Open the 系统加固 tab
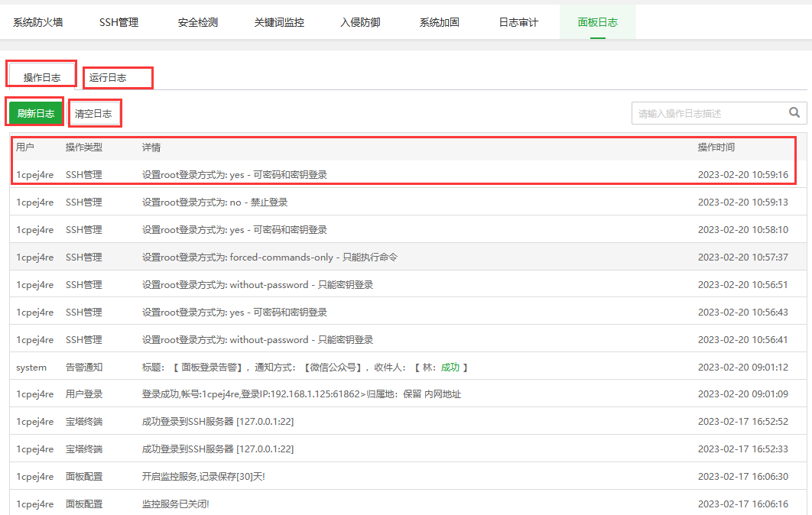The image size is (812, 515). 440,22
